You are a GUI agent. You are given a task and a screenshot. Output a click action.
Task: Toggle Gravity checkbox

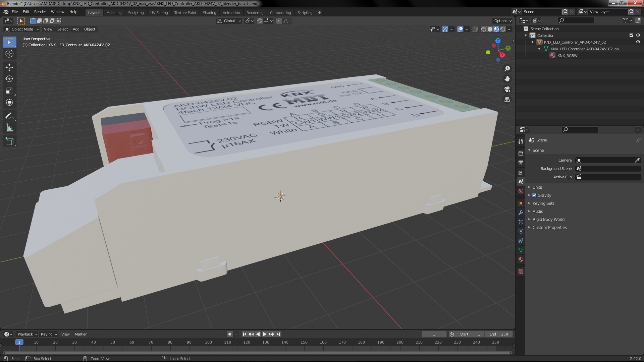(x=534, y=195)
